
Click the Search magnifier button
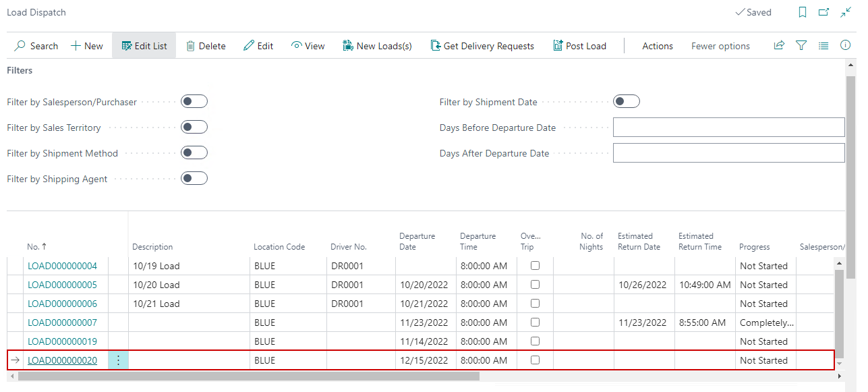[x=36, y=46]
